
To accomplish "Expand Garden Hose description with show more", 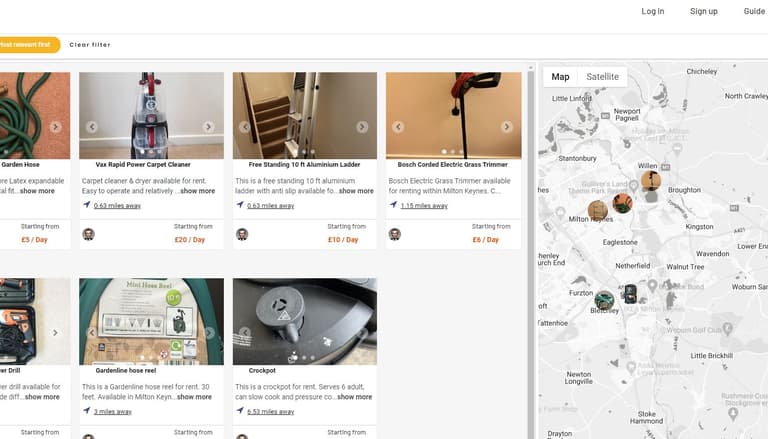I will pos(37,191).
